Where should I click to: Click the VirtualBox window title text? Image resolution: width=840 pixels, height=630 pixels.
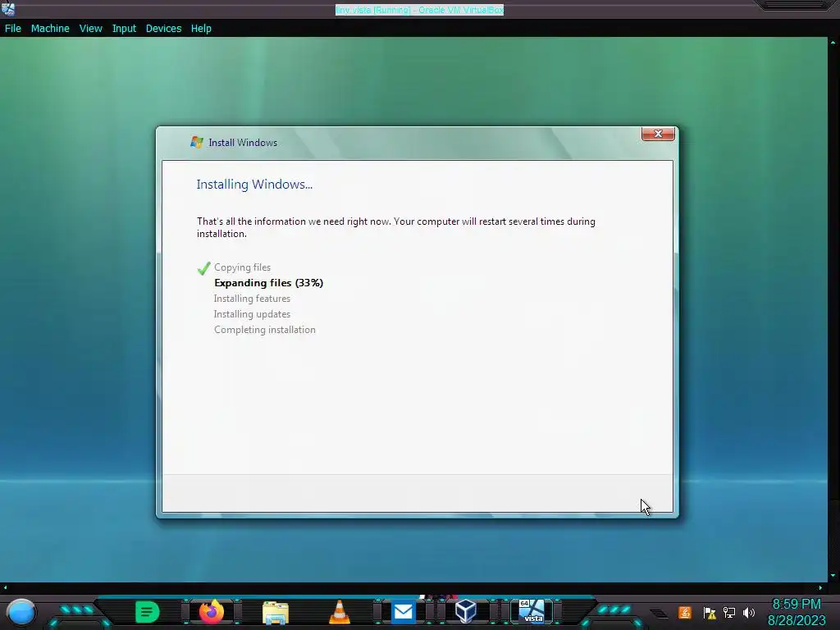pos(419,10)
